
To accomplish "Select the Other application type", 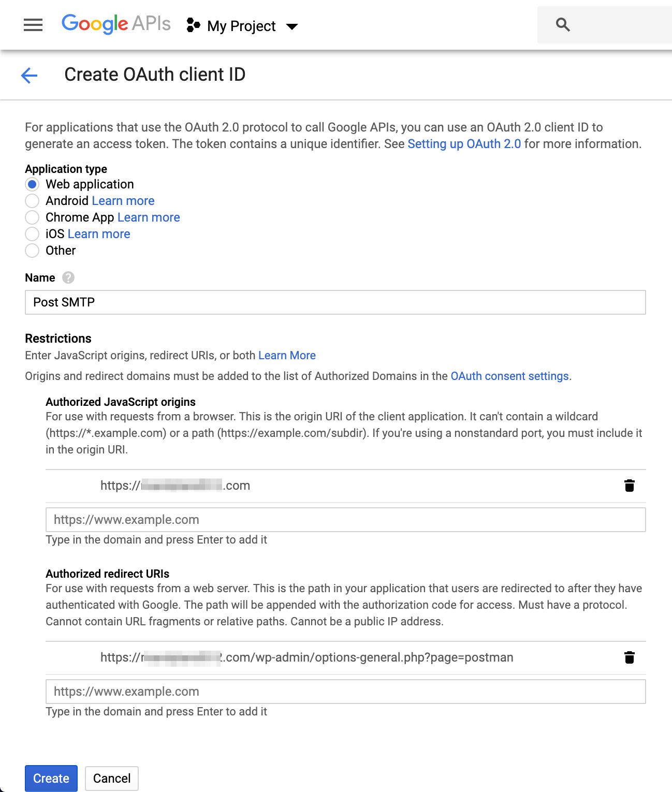I will tap(32, 251).
